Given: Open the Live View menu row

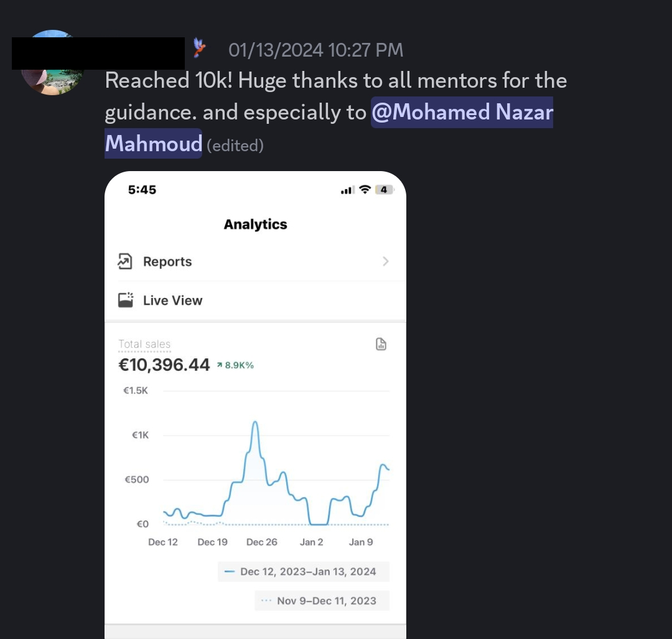Looking at the screenshot, I should (256, 301).
